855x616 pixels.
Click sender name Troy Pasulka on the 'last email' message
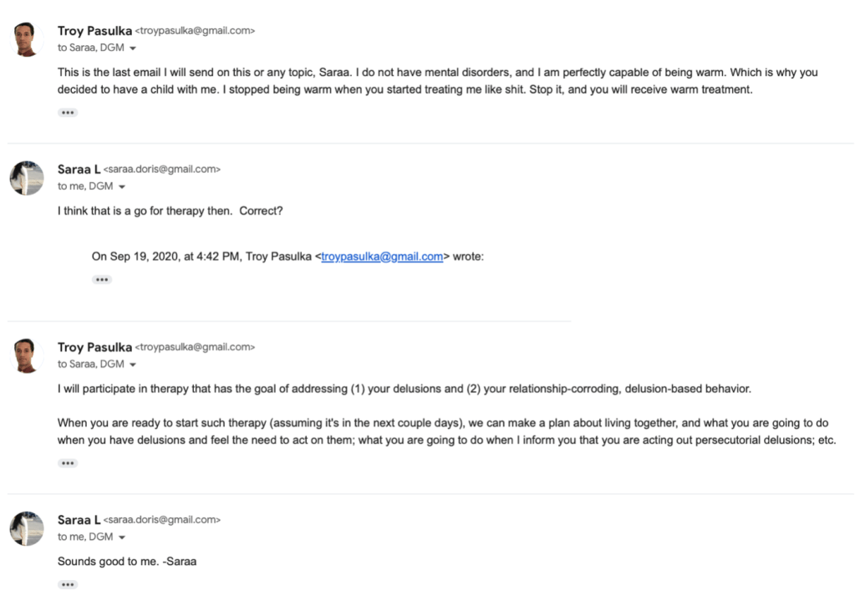(x=94, y=31)
